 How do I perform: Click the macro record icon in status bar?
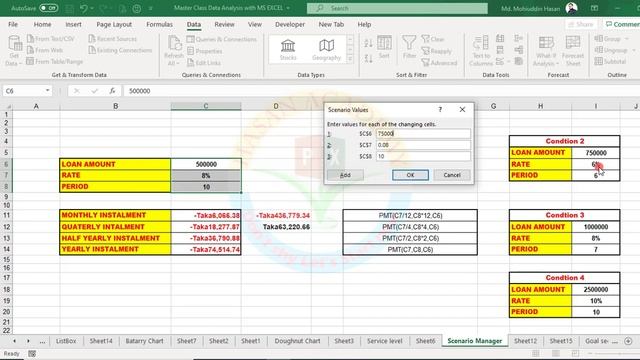[32, 353]
